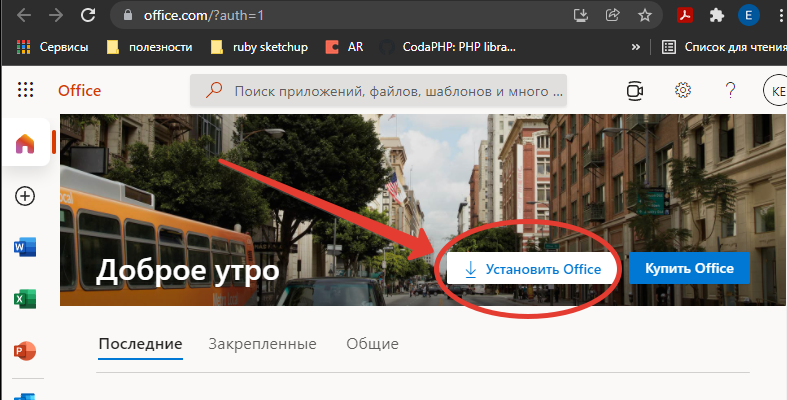Viewport: 787px width, 400px height.
Task: Click the Установить Office button
Action: point(532,269)
